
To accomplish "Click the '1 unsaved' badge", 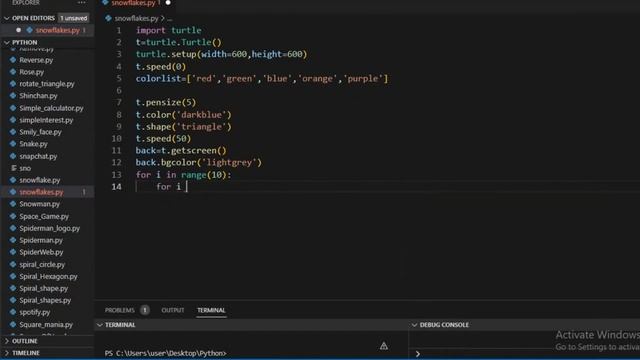I will click(x=73, y=18).
